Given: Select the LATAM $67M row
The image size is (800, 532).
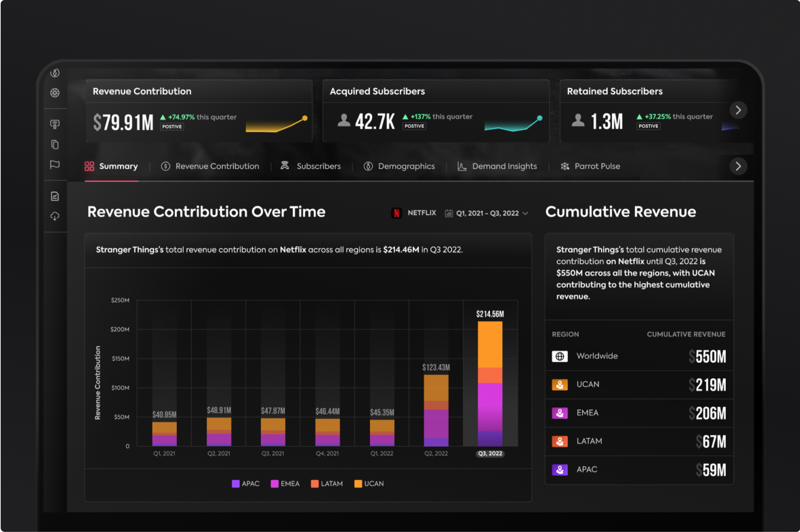Looking at the screenshot, I should tap(639, 441).
